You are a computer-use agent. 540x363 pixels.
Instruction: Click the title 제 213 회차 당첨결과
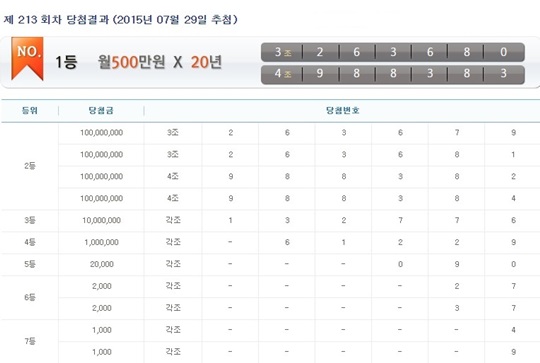(x=56, y=20)
